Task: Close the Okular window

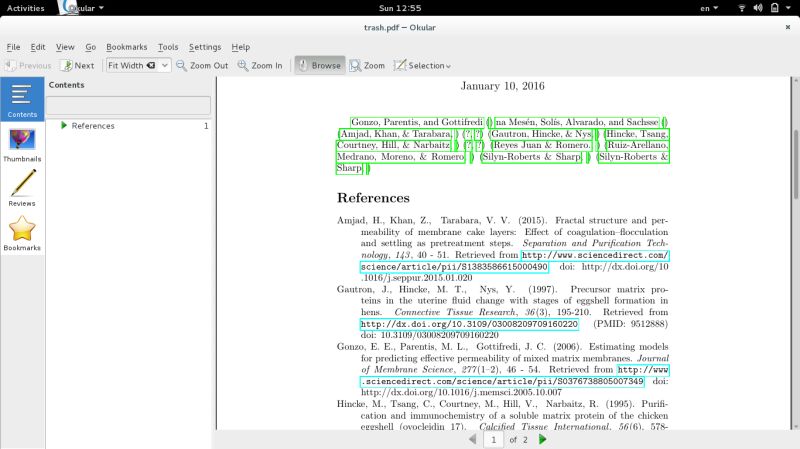Action: tap(788, 27)
